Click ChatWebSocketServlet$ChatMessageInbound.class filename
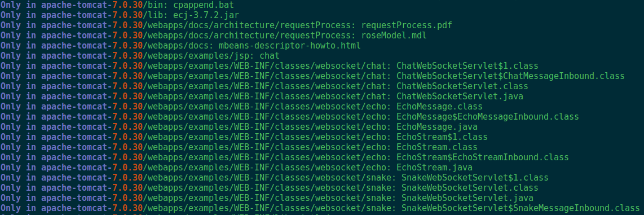644x215 pixels. click(x=510, y=76)
